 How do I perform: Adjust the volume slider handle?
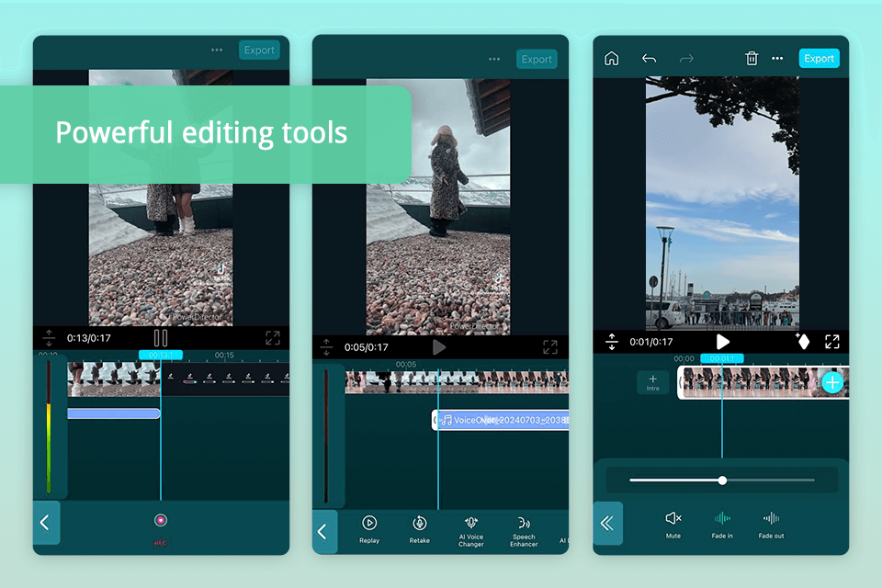click(722, 480)
